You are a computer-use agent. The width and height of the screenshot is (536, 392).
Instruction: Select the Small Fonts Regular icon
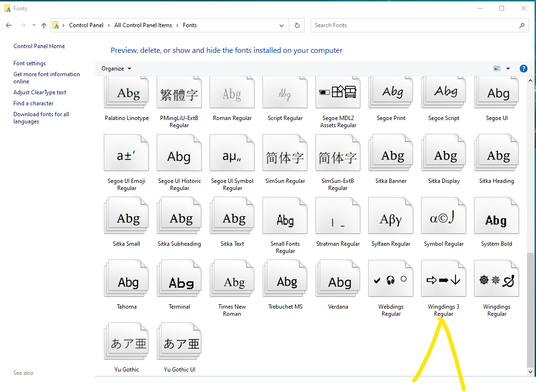coord(285,216)
